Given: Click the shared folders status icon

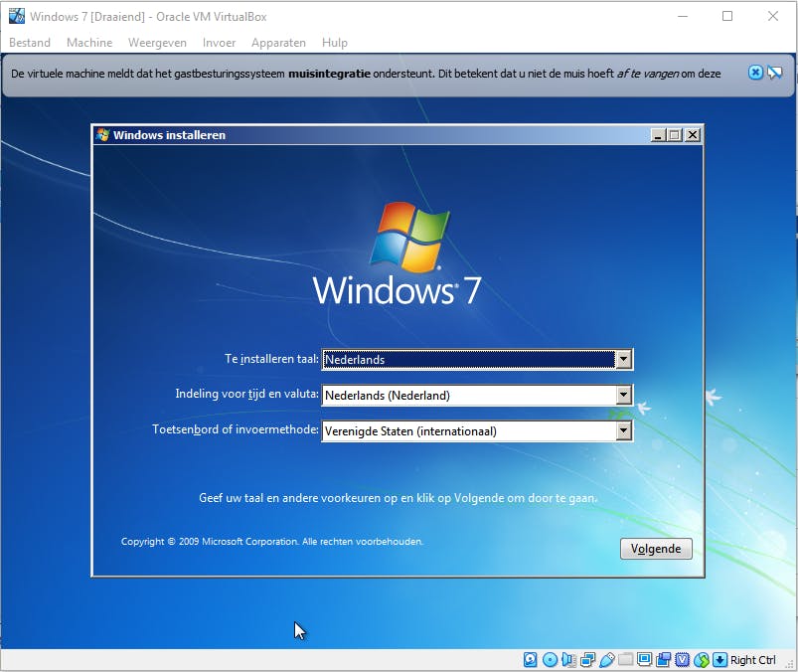Looking at the screenshot, I should (625, 660).
